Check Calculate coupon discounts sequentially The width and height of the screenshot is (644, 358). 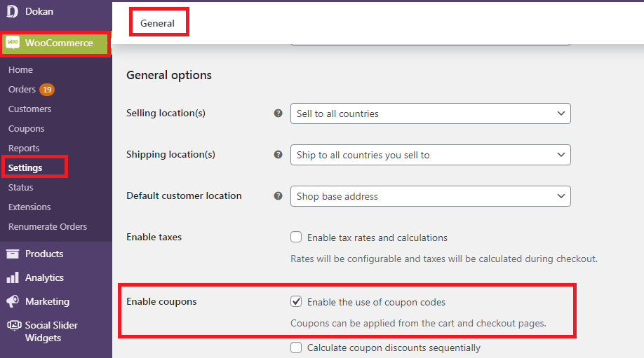pyautogui.click(x=296, y=347)
